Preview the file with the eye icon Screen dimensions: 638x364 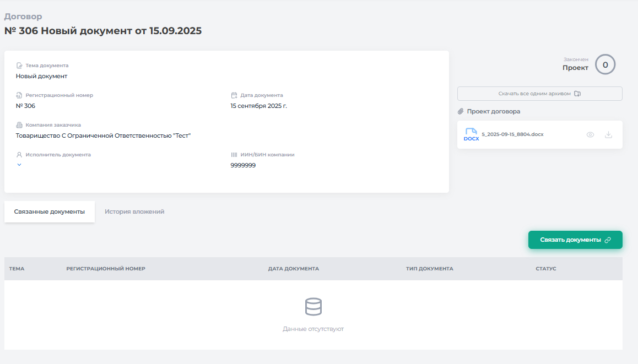click(x=590, y=134)
